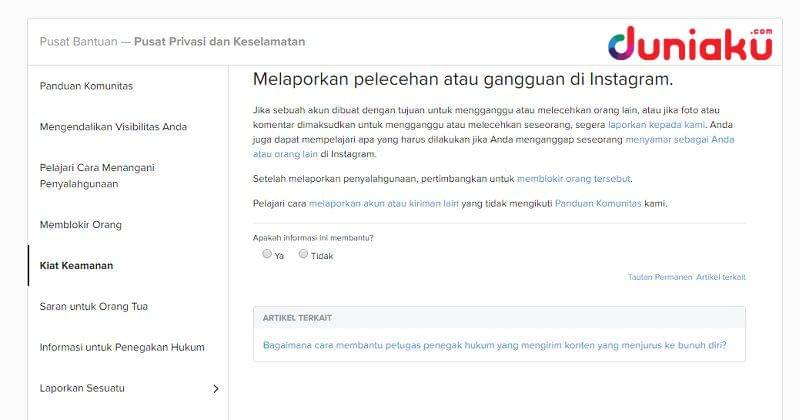
Task: Open related article about penegak hukum
Action: (494, 345)
